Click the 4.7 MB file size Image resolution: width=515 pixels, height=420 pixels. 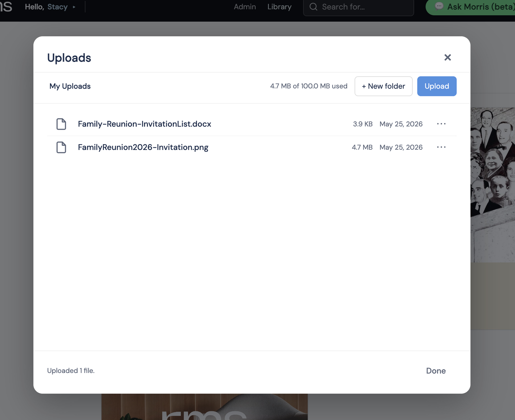coord(362,147)
